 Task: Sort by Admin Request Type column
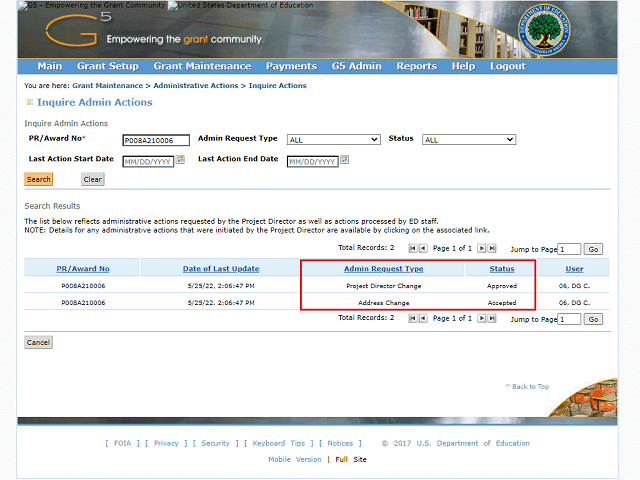384,269
